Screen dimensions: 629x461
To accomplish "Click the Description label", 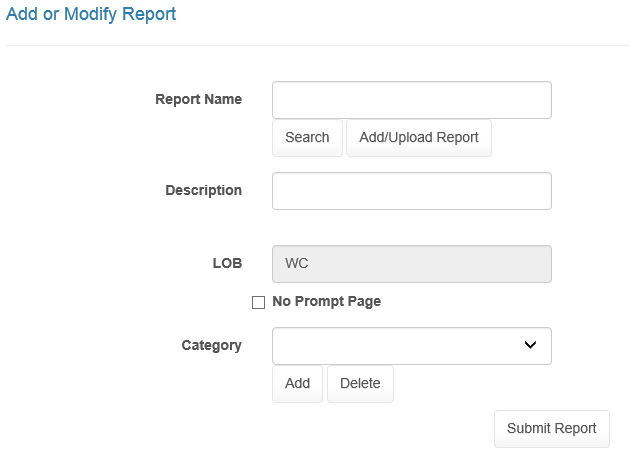I will point(203,190).
